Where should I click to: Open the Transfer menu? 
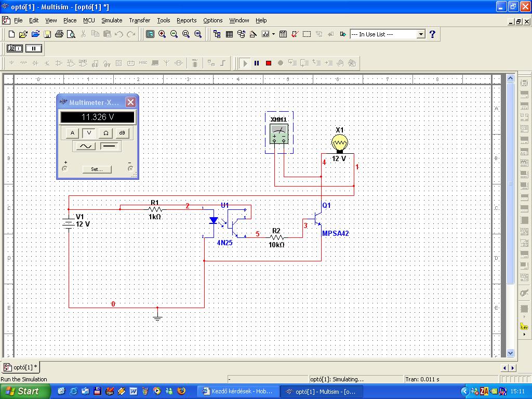tap(139, 20)
